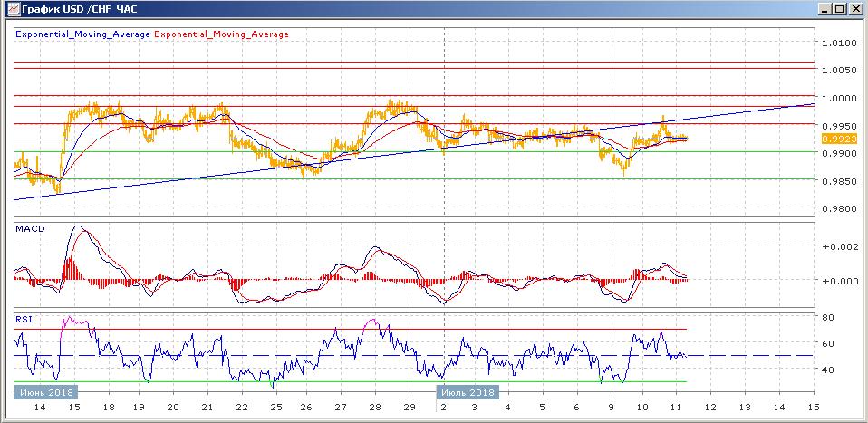Click the 1.0000 price axis label
868x423 pixels.
click(x=839, y=98)
